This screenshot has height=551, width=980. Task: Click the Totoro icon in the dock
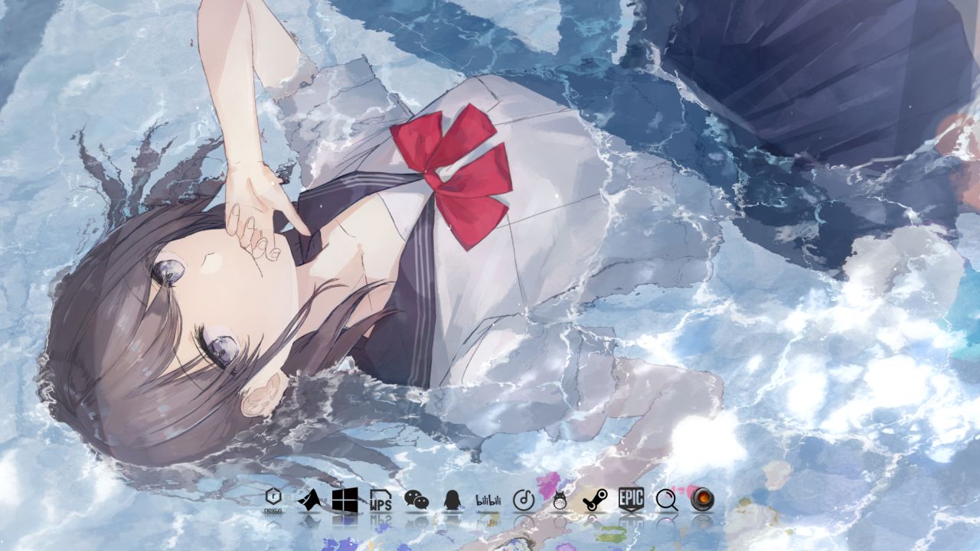coord(560,500)
